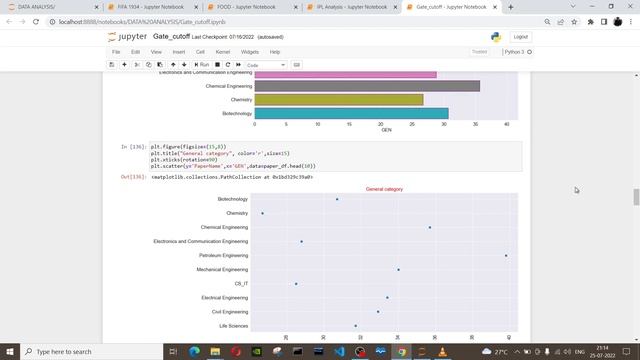Show hidden system tray icons
The height and width of the screenshot is (360, 640).
[x=517, y=351]
